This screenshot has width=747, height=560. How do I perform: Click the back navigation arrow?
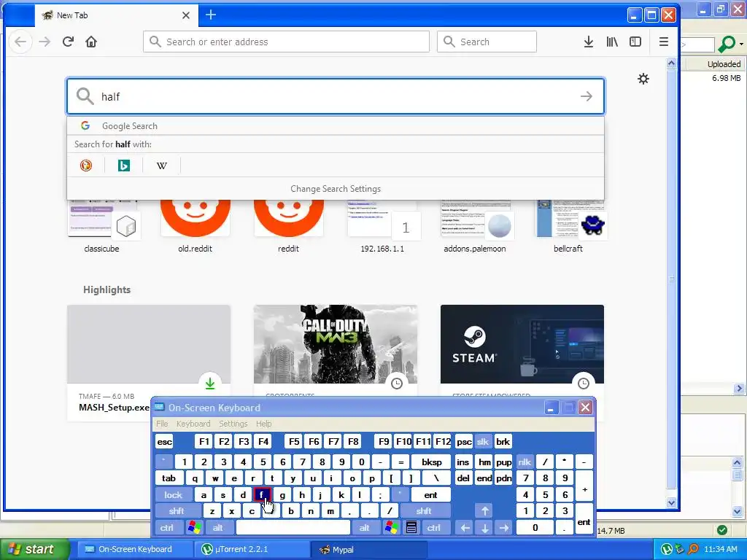20,42
